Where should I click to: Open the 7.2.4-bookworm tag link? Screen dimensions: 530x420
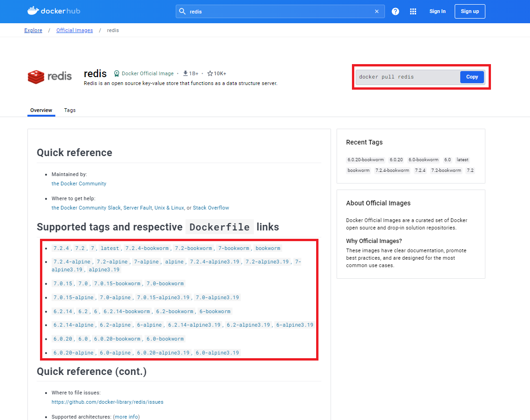point(147,249)
